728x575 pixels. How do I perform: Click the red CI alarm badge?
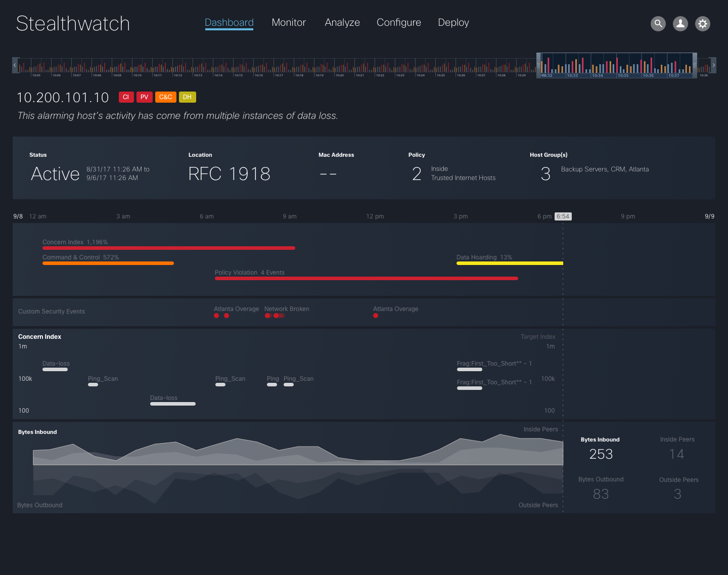click(x=126, y=97)
